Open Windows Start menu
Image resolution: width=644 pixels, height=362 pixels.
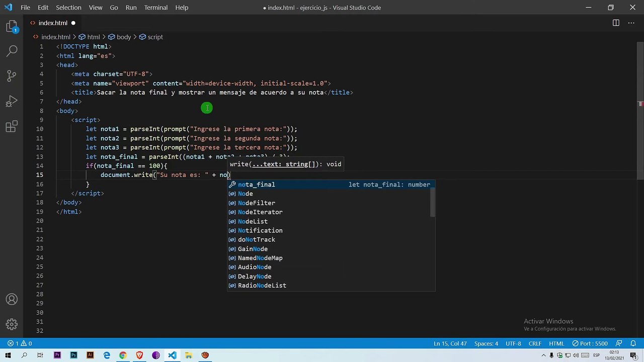click(8, 355)
